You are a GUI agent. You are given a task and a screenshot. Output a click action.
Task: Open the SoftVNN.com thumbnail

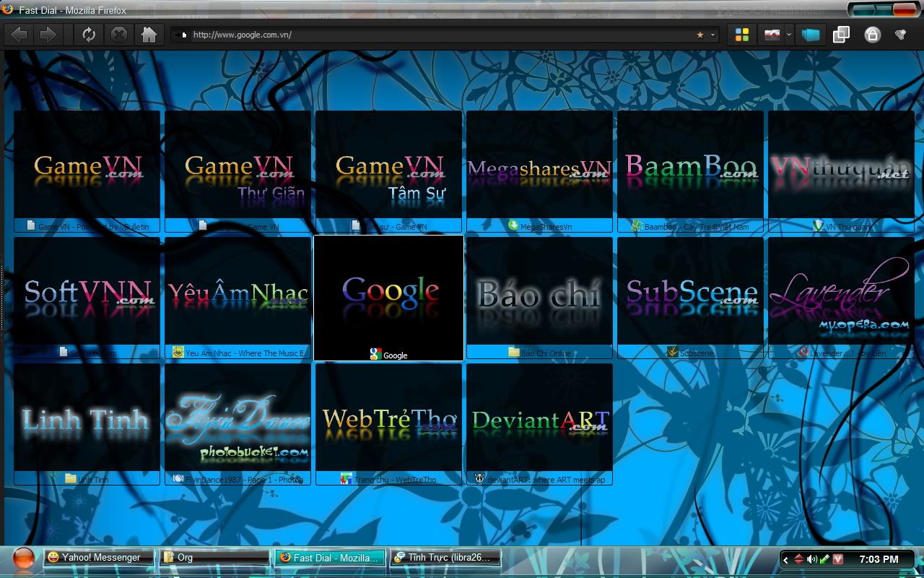pos(87,291)
